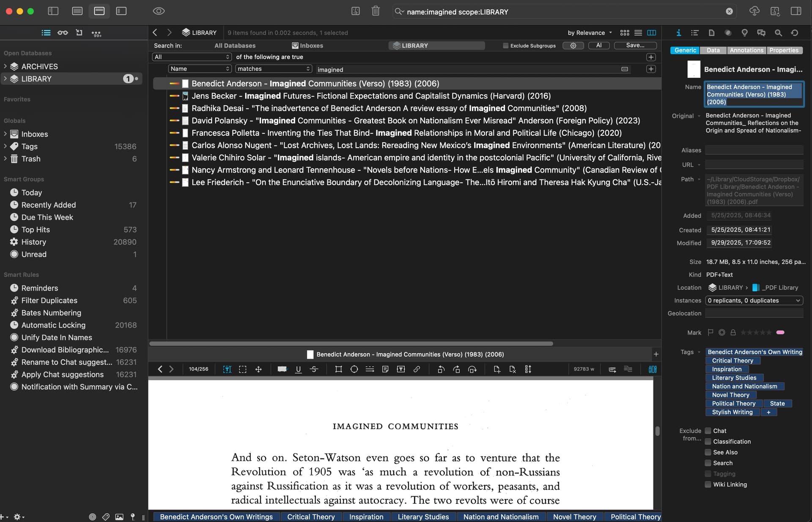Select the strikethrough annotation tool
812x522 pixels.
[x=314, y=369]
